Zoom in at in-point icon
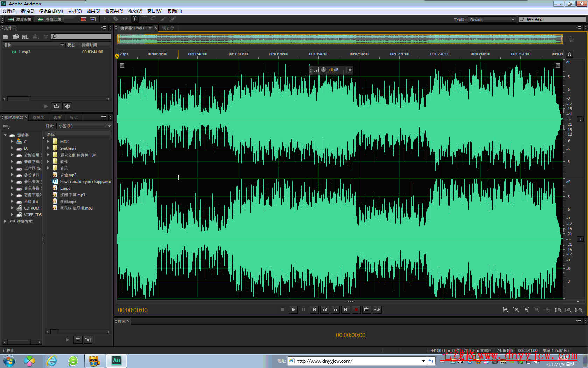588x368 pixels. click(x=558, y=310)
